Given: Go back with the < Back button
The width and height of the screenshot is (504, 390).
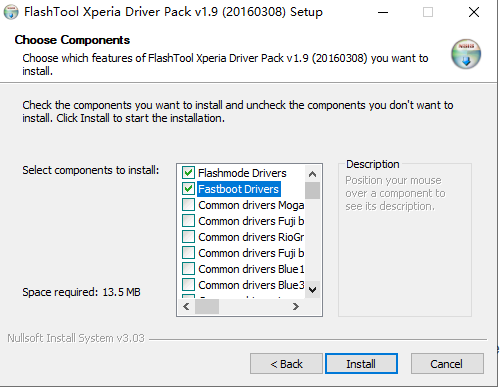Looking at the screenshot, I should coord(286,364).
